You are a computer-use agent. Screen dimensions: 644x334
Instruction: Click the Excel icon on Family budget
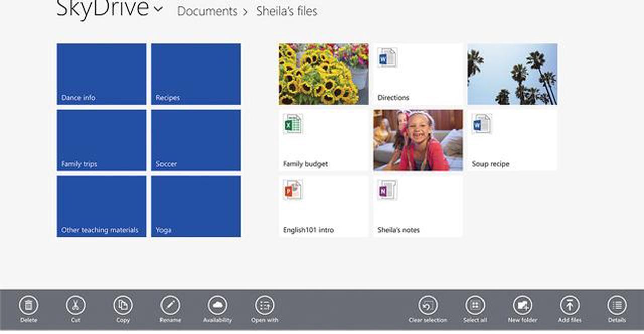(292, 124)
